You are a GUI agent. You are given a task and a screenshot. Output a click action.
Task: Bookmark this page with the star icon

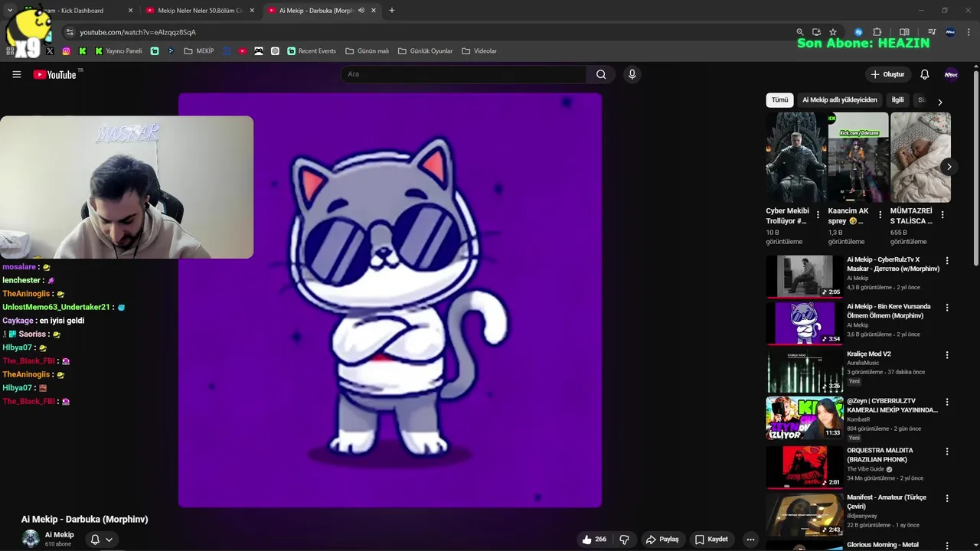[833, 32]
